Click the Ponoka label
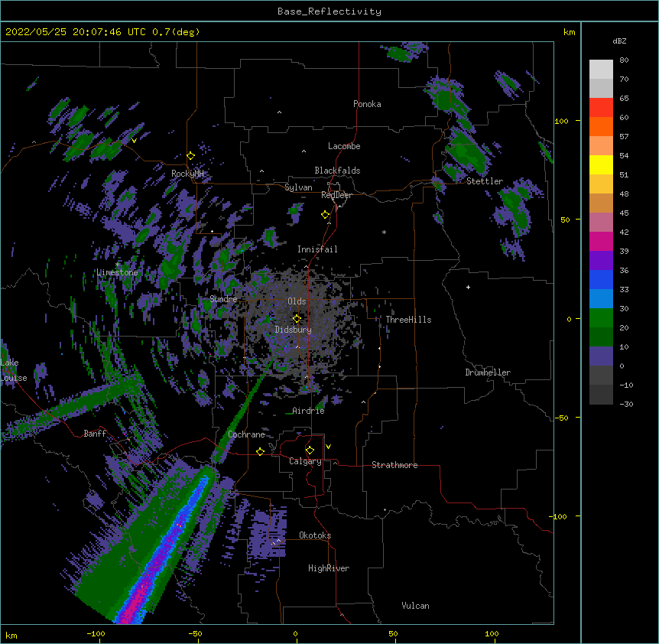This screenshot has width=659, height=644. tap(367, 104)
